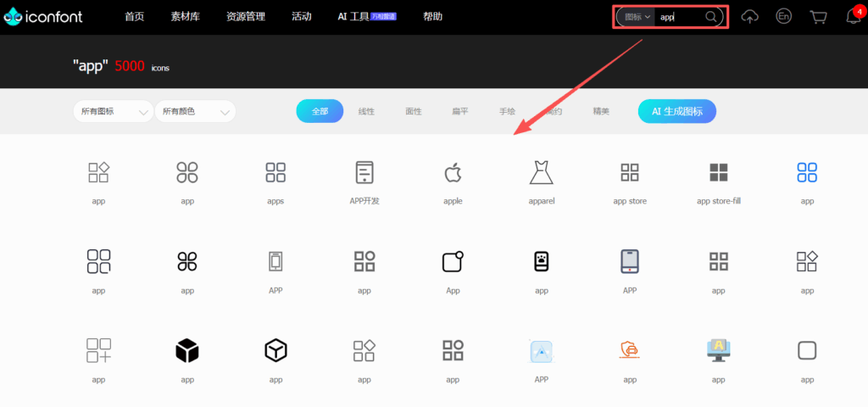Focus the search input containing app
This screenshot has width=868, height=407.
tap(681, 17)
